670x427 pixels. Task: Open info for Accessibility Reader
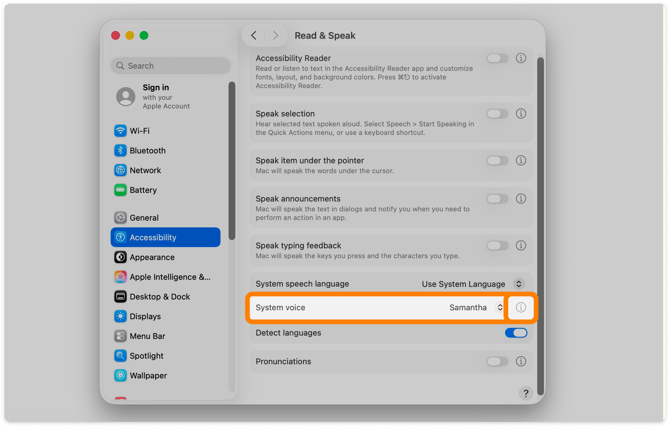tap(520, 58)
